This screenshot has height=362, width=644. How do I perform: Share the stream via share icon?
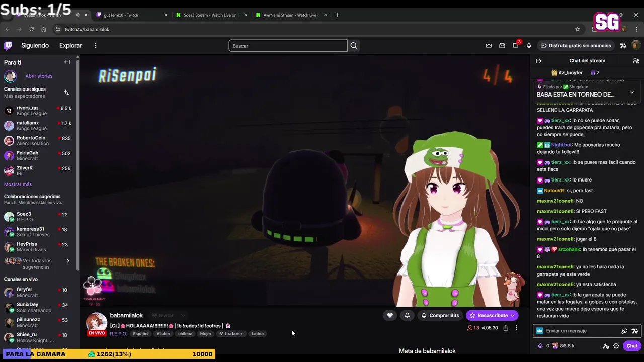tap(506, 328)
